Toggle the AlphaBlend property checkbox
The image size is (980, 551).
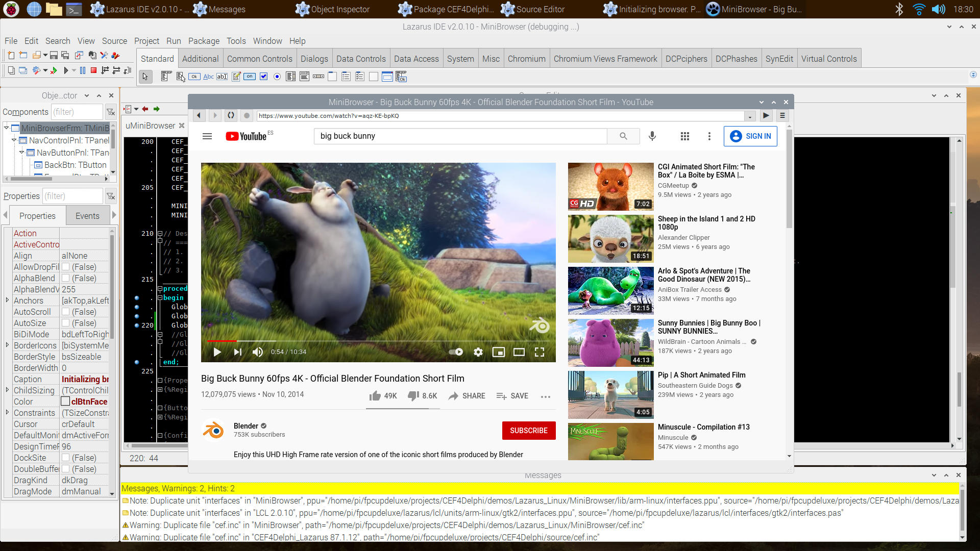[x=66, y=278]
